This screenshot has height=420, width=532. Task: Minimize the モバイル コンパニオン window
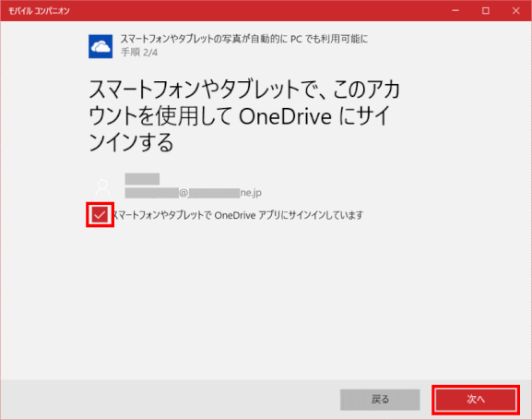(455, 10)
